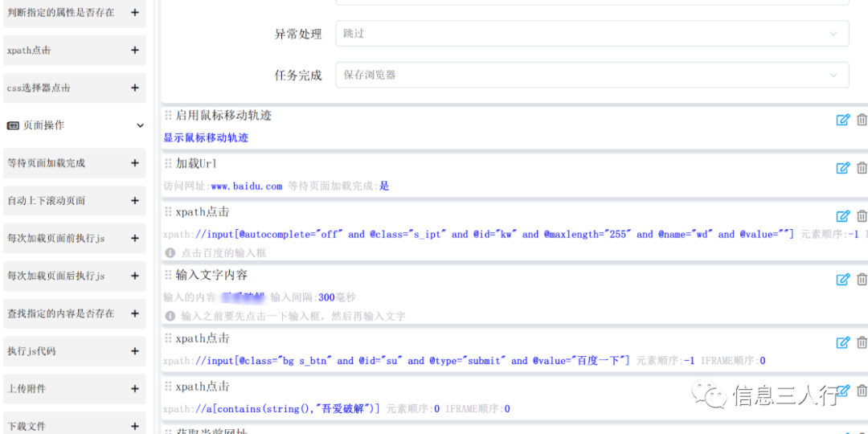Add the 等待页面加载完成 step
Viewport: 868px width, 434px height.
pos(134,162)
